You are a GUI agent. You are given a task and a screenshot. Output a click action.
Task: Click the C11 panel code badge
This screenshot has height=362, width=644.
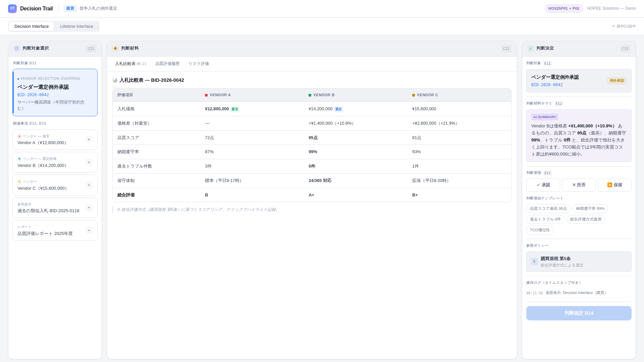[x=91, y=49]
